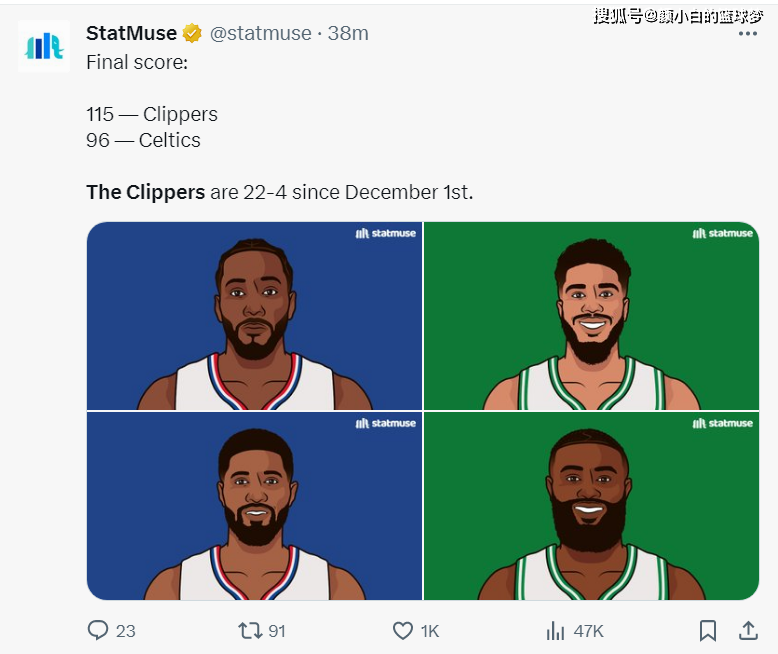Screen dimensions: 778x654
Task: Open the @statmuse handle link
Action: point(260,33)
